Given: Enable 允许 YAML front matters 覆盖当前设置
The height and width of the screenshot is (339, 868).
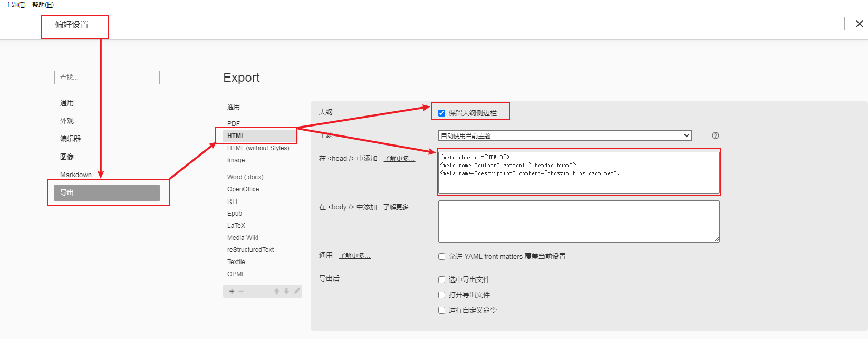Looking at the screenshot, I should 442,257.
